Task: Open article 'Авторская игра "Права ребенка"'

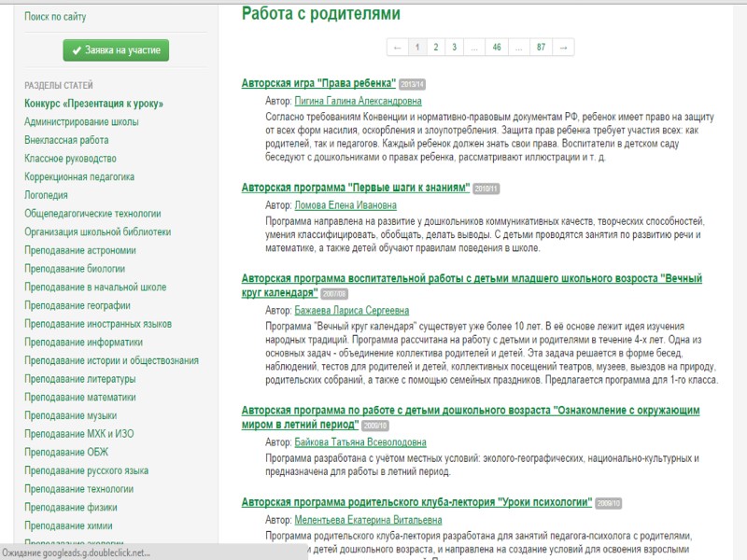Action: click(x=318, y=83)
